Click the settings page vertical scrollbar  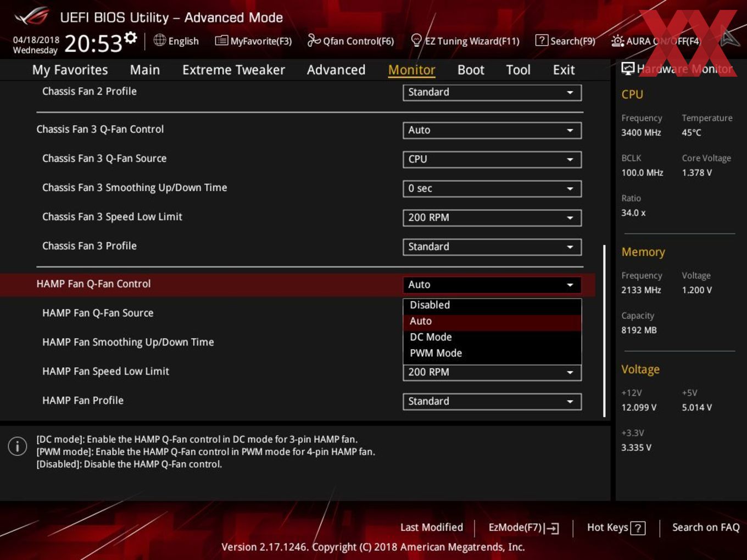[x=604, y=331]
